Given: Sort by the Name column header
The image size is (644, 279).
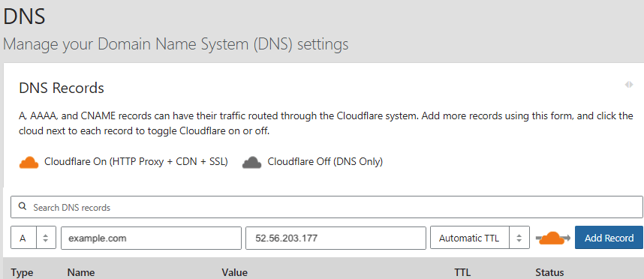Looking at the screenshot, I should pos(81,272).
